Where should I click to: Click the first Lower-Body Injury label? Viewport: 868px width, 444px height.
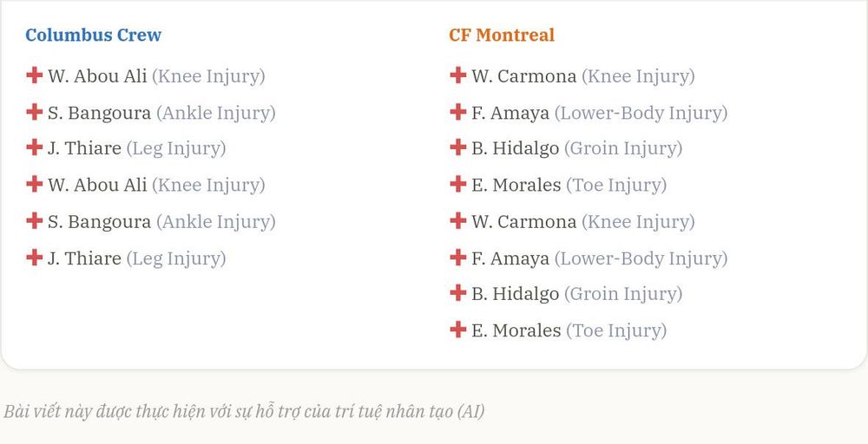(x=641, y=113)
